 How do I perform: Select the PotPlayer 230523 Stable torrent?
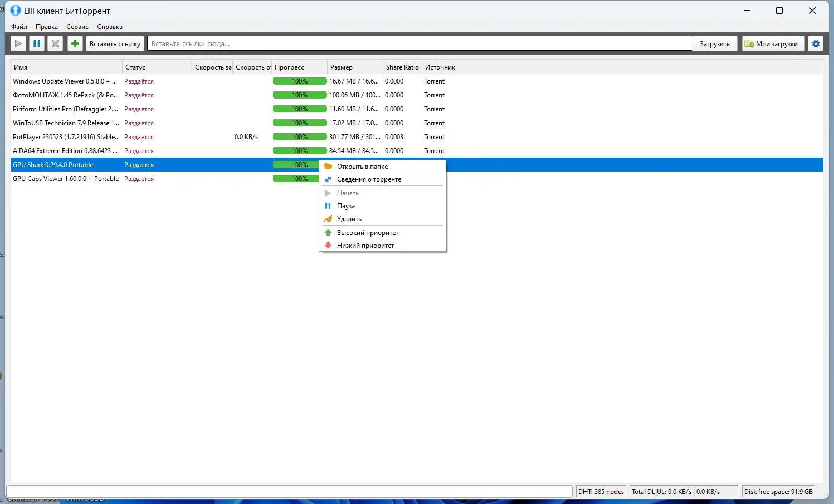pyautogui.click(x=66, y=137)
